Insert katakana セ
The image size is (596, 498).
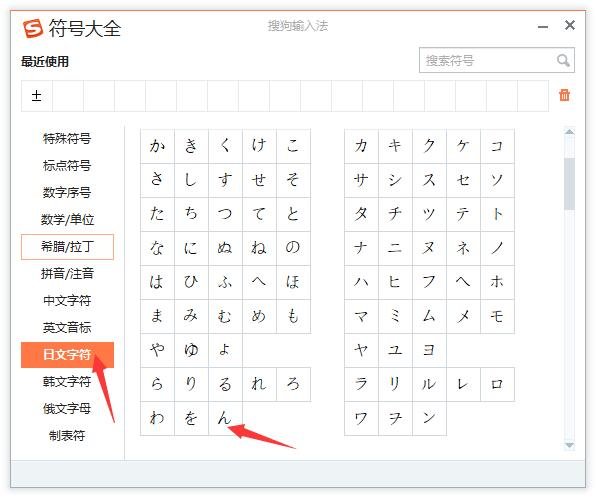point(463,180)
